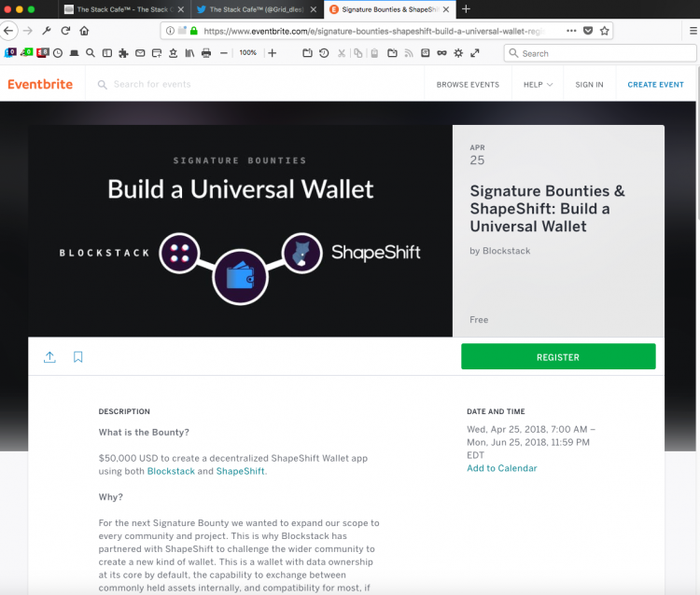Expand the Help dropdown

pyautogui.click(x=538, y=84)
